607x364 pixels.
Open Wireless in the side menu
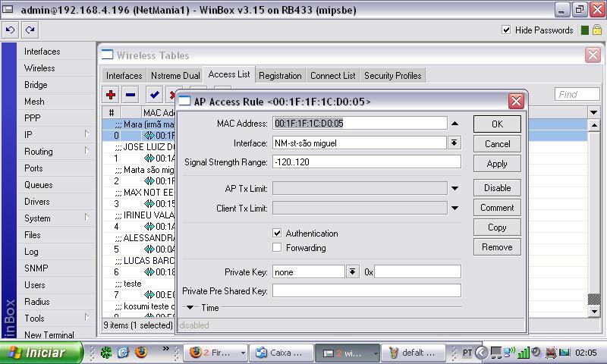pyautogui.click(x=39, y=68)
